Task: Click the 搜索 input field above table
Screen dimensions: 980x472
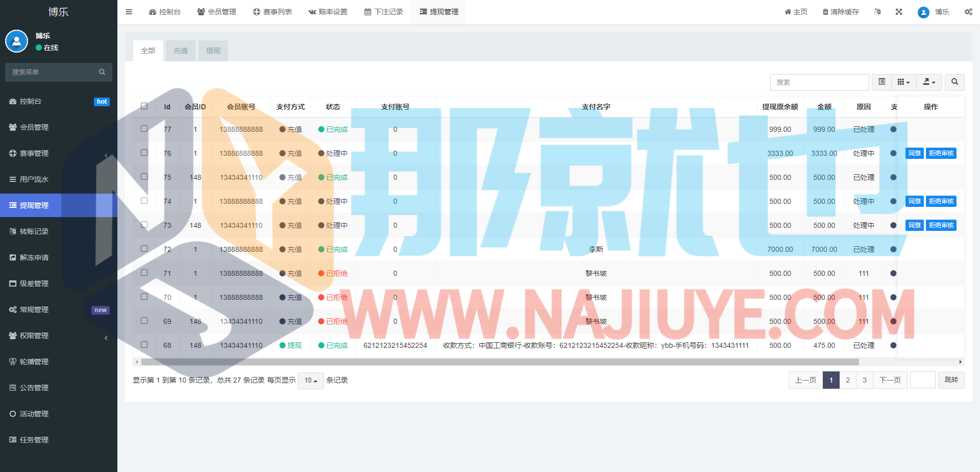Action: (x=819, y=82)
